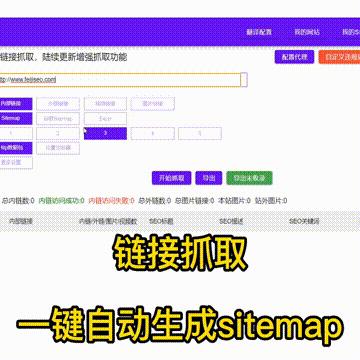
Task: Open the 翻译配置 menu item
Action: point(259,32)
